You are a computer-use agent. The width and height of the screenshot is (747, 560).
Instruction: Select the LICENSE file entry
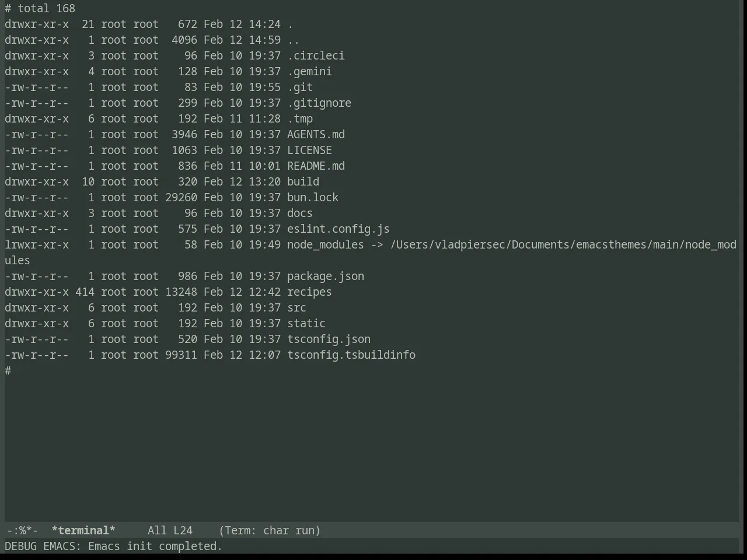coord(309,150)
